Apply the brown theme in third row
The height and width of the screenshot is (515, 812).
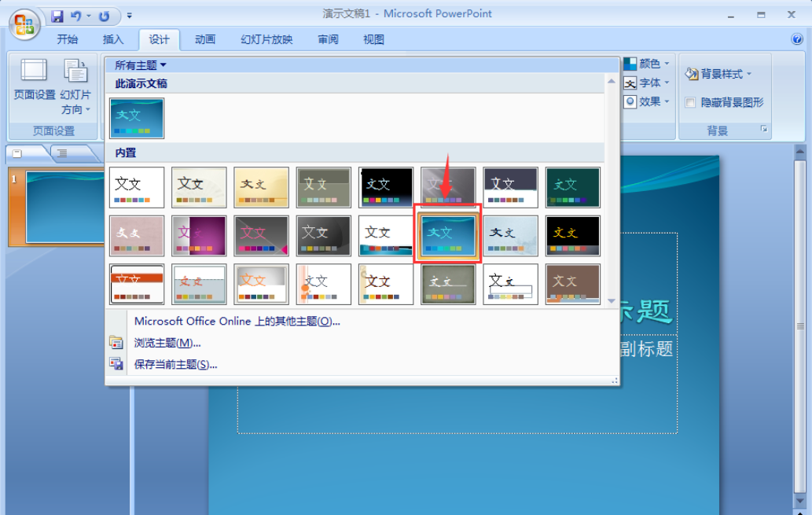(x=573, y=284)
